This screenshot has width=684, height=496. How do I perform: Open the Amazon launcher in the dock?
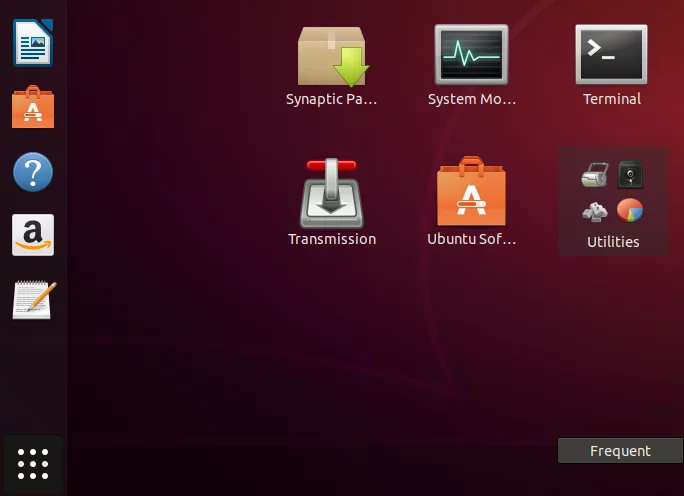click(x=33, y=235)
